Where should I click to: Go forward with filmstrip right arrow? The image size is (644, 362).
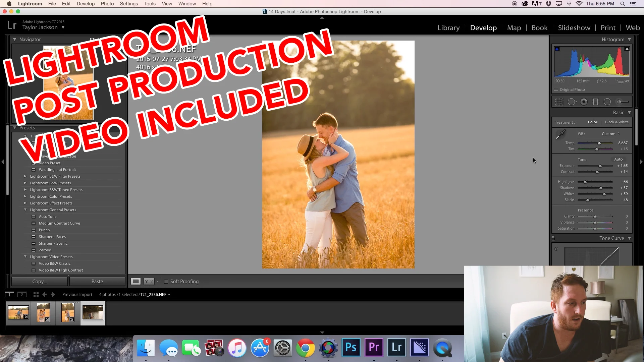[53, 295]
